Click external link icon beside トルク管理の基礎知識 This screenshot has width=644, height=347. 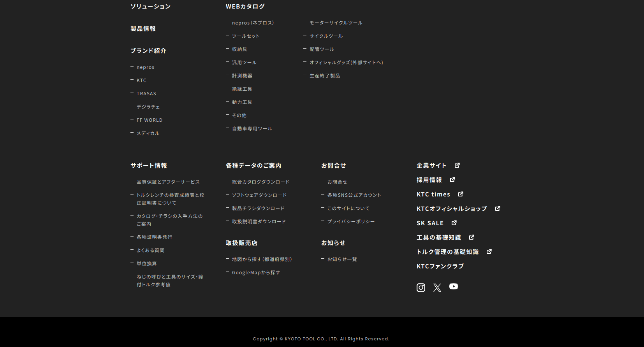[x=489, y=252]
